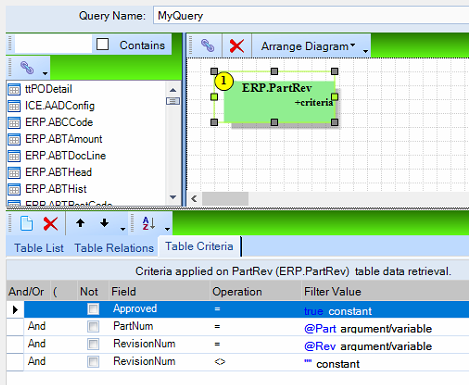469x385 pixels.
Task: Select the ERP.PartRev diagram table box
Action: tap(279, 102)
